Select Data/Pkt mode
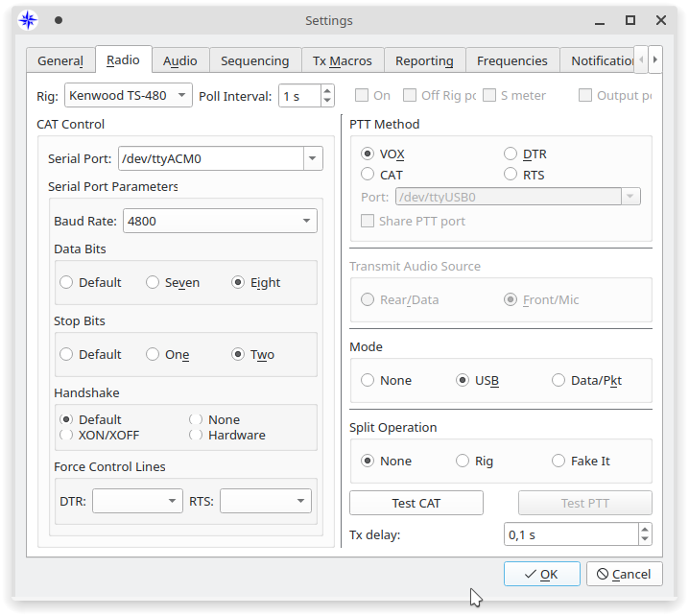 pos(558,381)
